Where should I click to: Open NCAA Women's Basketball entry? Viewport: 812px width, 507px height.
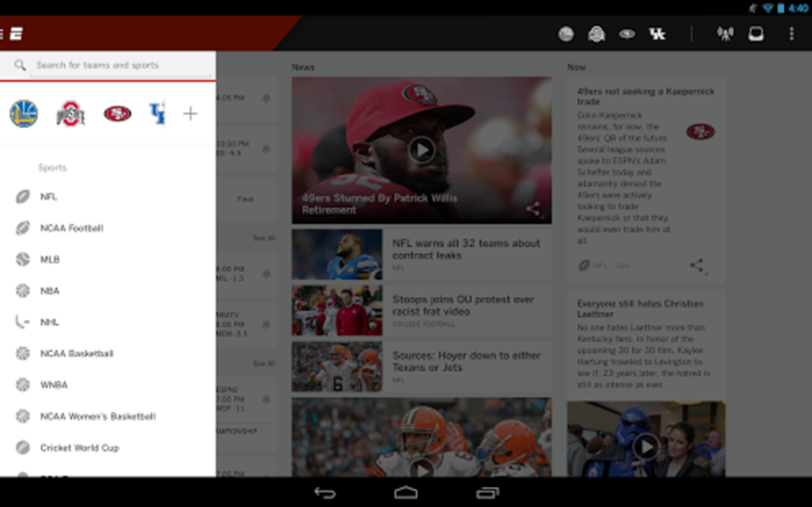click(107, 416)
